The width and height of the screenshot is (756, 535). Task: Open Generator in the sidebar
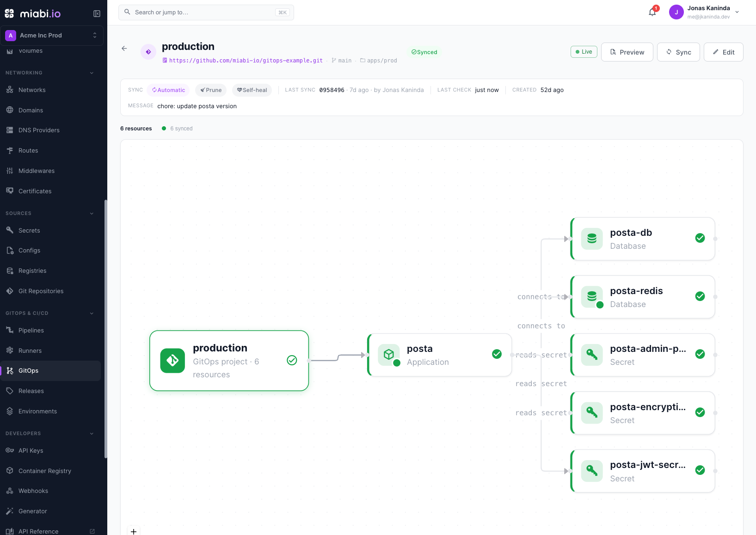click(x=50, y=511)
